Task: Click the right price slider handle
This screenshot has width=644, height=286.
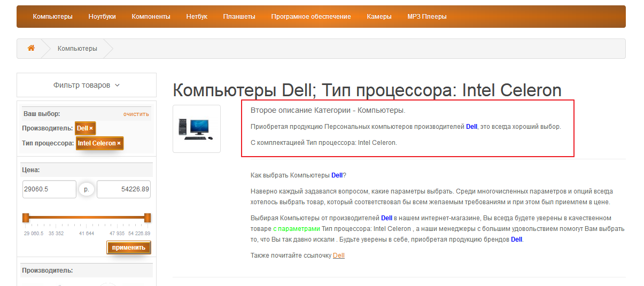Action: tap(148, 218)
